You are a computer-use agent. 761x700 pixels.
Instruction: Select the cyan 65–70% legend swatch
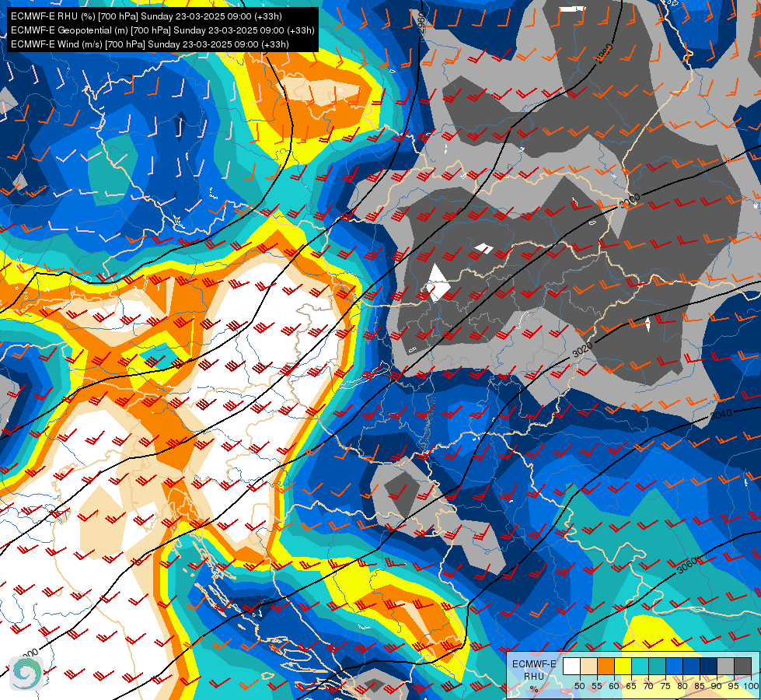click(x=641, y=666)
